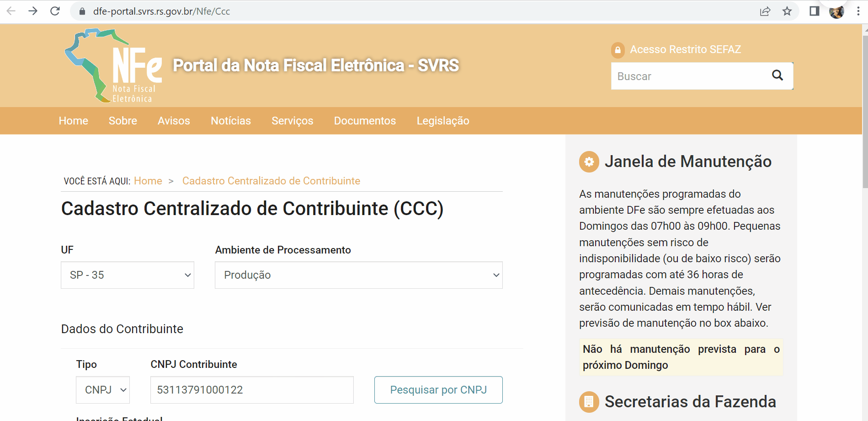Open the share icon in the address bar
The image size is (868, 421).
[x=765, y=11]
